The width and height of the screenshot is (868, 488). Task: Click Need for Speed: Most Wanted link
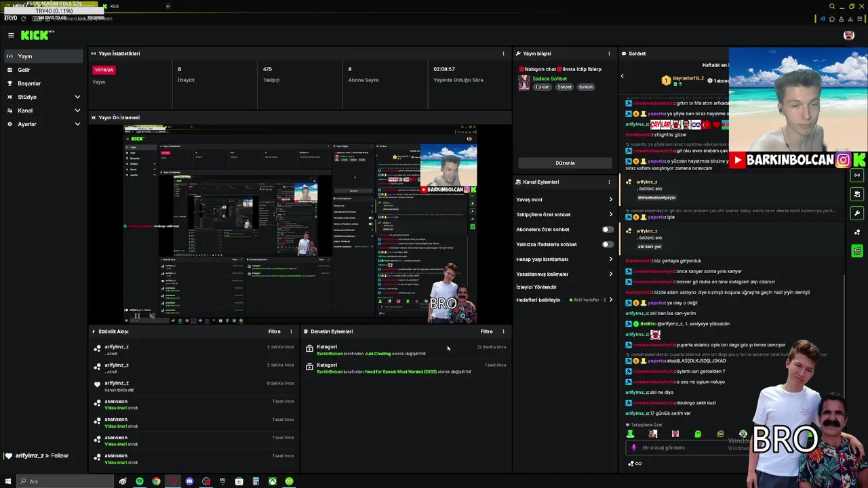401,372
